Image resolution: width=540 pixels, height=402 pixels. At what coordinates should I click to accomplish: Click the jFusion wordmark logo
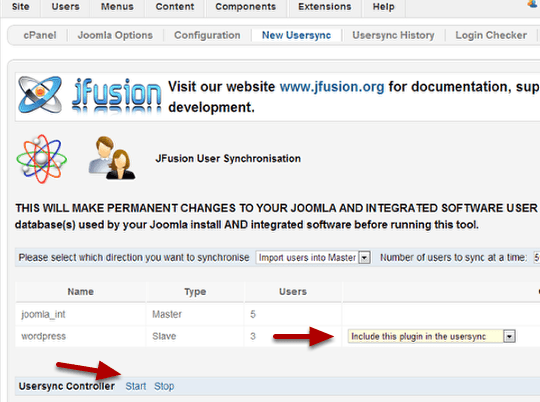click(x=116, y=95)
